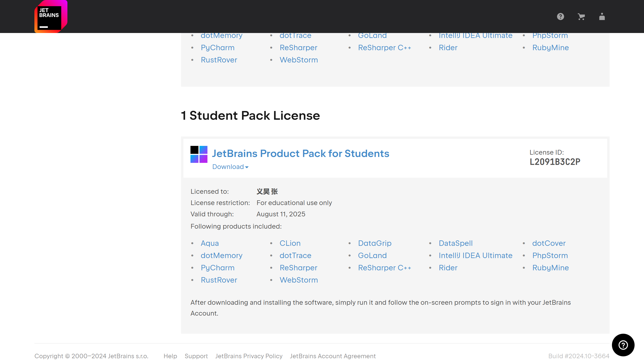
Task: Open Rider link in Student Pack list
Action: (448, 267)
